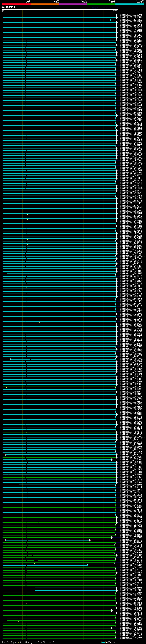
Task: Select hit label UniRef100_B4NZ46
Action: pyautogui.click(x=131, y=299)
